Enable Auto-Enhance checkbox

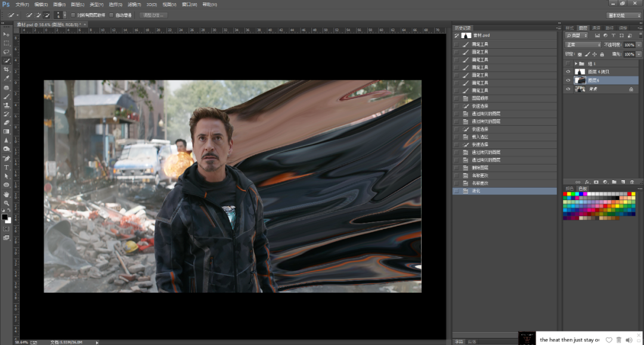click(x=112, y=15)
